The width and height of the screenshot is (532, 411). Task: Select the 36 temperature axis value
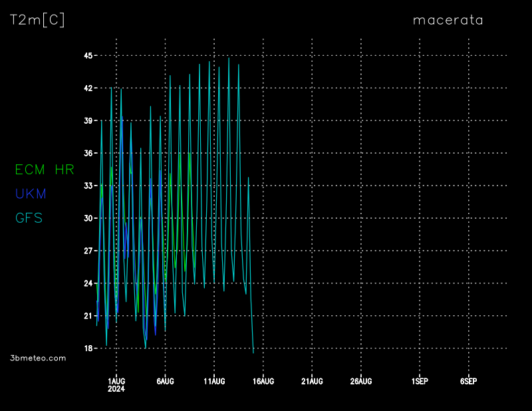(87, 153)
